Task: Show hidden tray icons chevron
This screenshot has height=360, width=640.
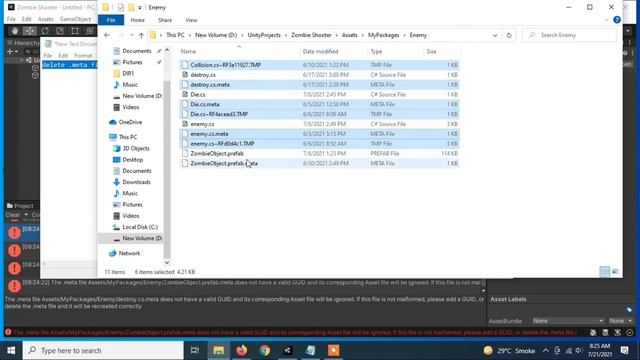Action: click(546, 351)
